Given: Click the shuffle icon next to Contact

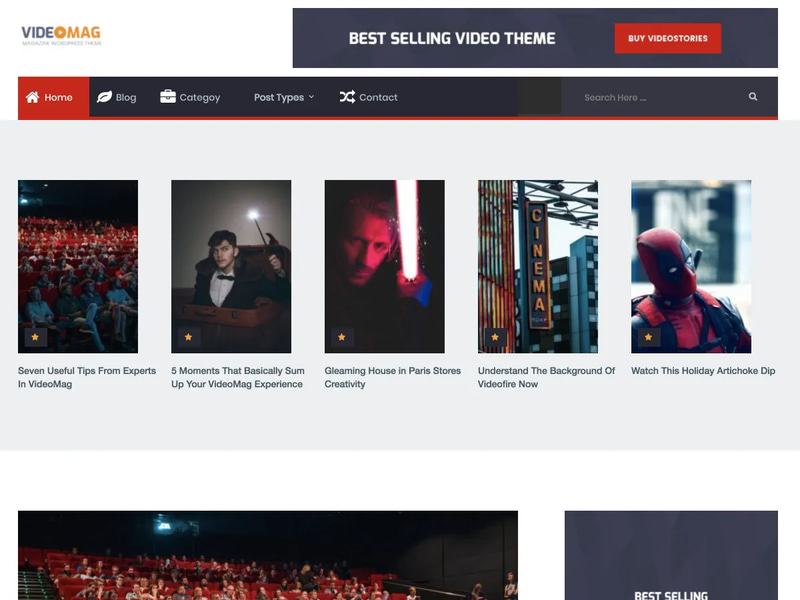Looking at the screenshot, I should [x=345, y=97].
